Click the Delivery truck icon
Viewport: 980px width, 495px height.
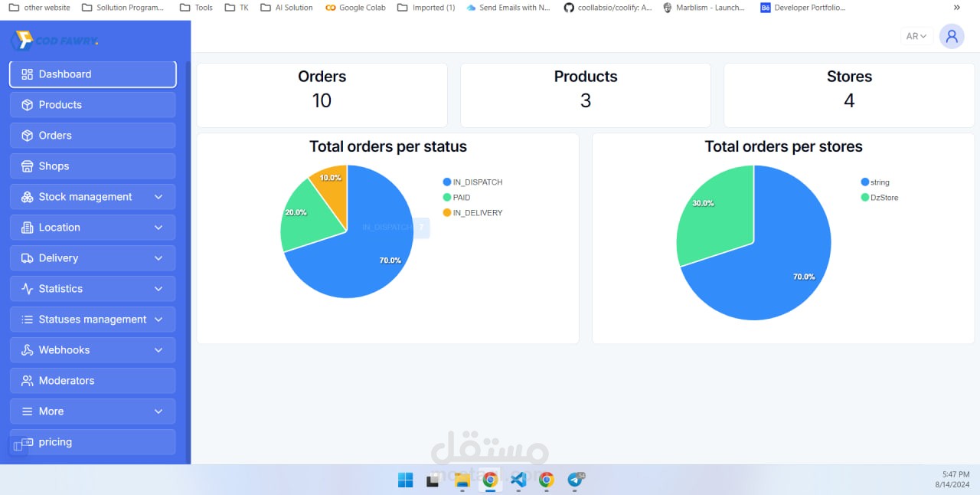[x=27, y=258]
